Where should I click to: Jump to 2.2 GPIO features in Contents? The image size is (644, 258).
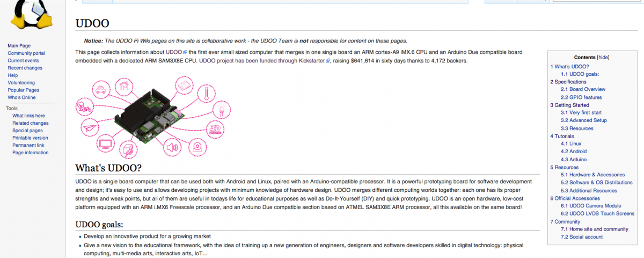point(581,97)
